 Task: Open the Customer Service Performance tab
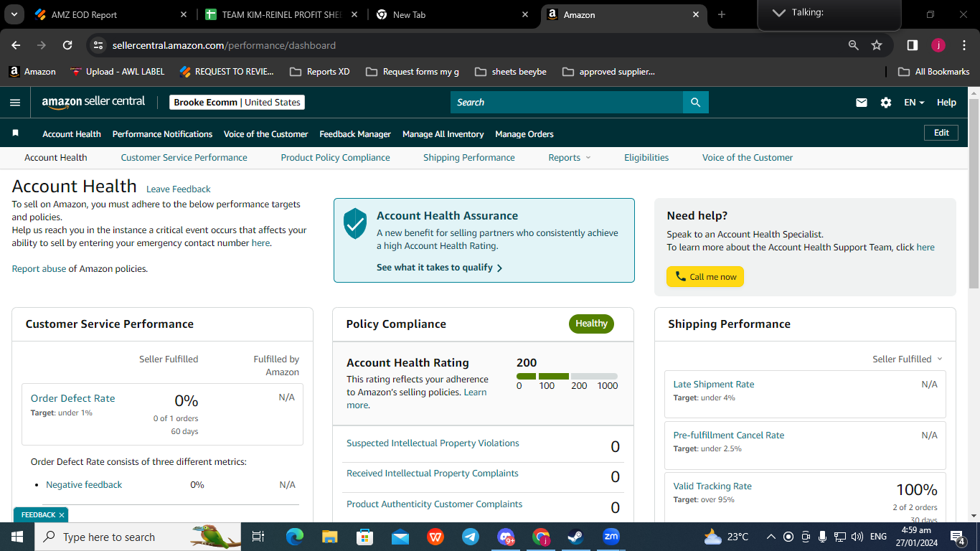(x=184, y=158)
